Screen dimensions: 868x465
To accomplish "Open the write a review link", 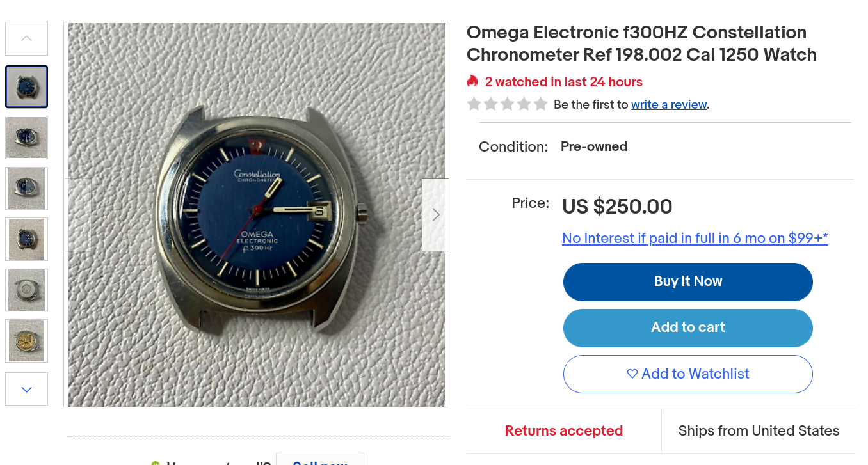I will (x=669, y=105).
